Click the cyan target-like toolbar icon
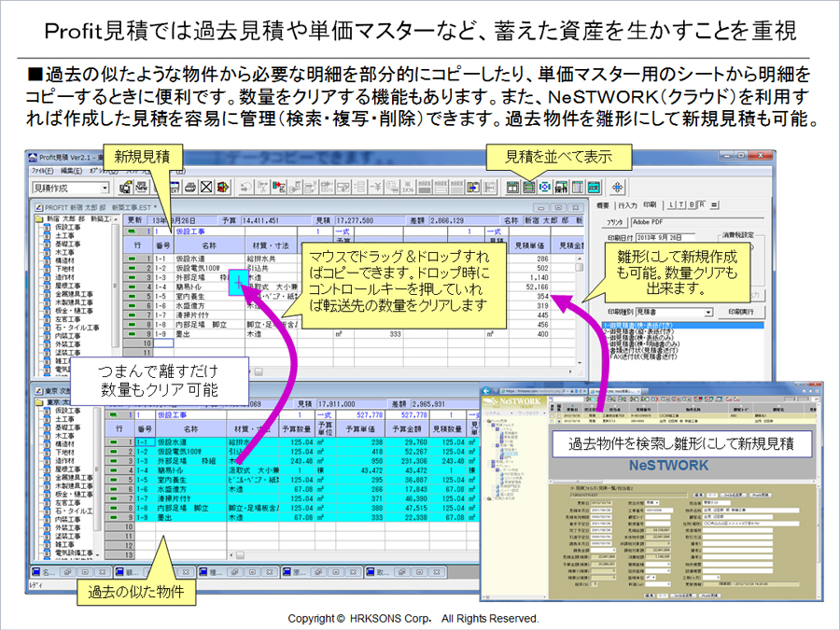This screenshot has height=630, width=840. click(545, 188)
